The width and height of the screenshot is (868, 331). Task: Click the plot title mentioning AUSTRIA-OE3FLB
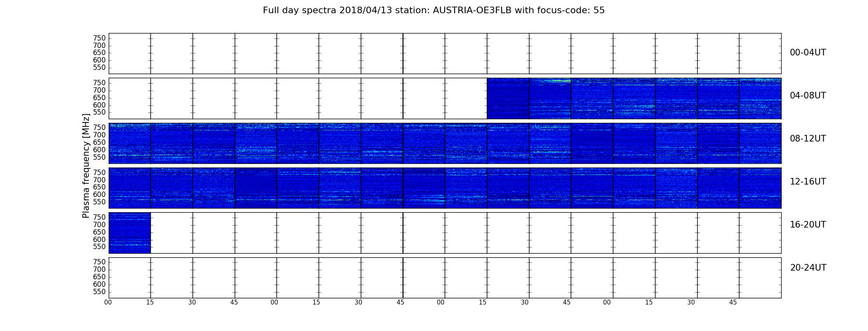(x=434, y=10)
